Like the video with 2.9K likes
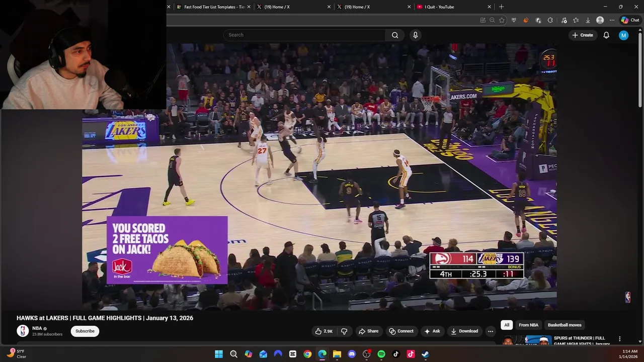The height and width of the screenshot is (362, 644). 324,331
